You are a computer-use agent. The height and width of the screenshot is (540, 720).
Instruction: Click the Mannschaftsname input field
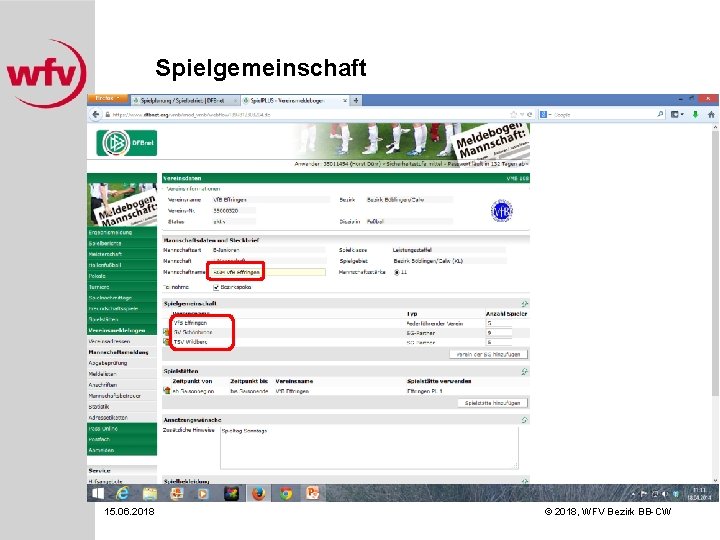(269, 272)
